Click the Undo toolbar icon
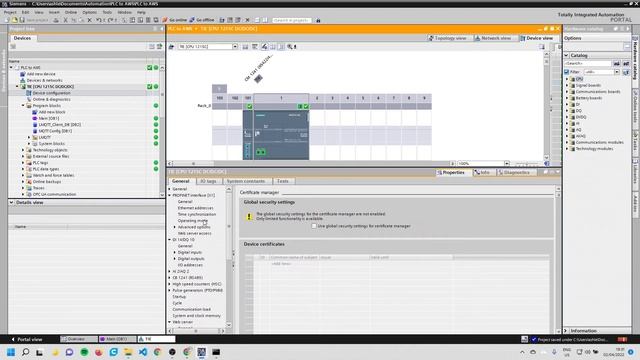The image size is (640, 360). 100,20
